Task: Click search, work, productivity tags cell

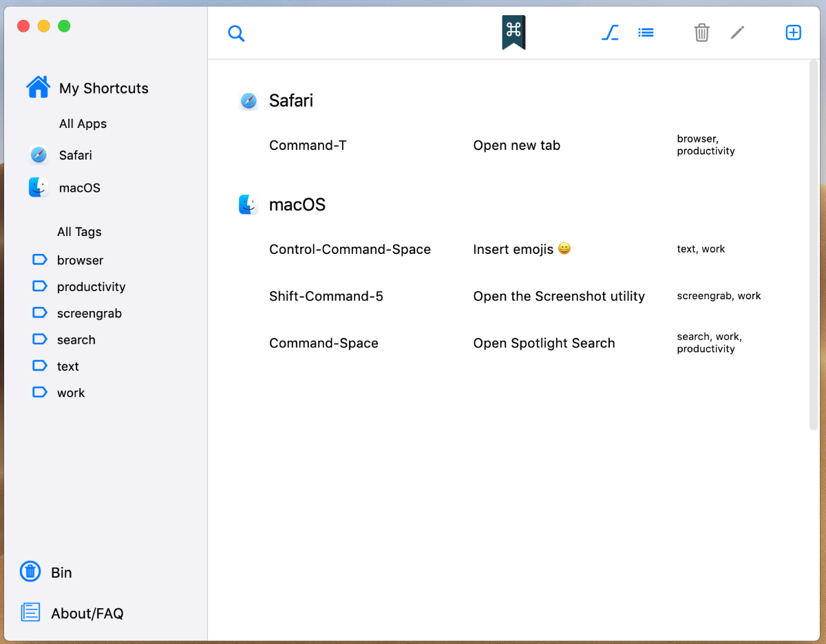Action: [x=710, y=343]
